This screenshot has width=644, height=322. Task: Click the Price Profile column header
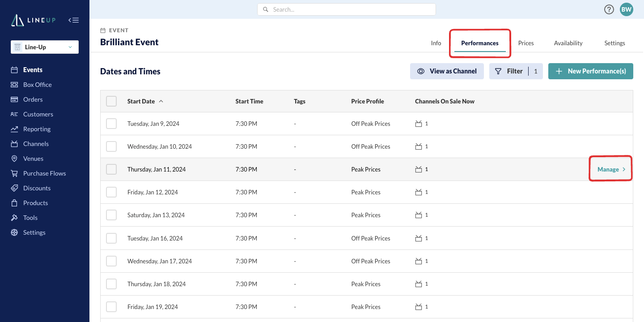click(x=368, y=101)
